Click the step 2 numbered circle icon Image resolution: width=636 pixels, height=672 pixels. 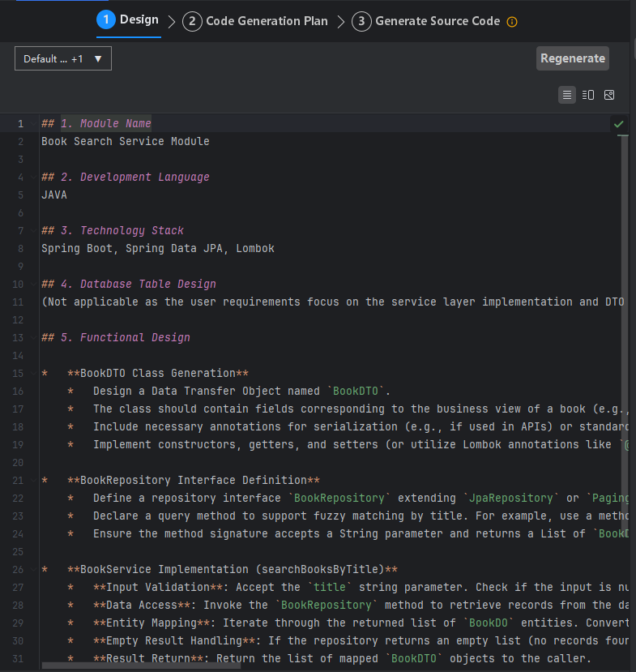point(192,21)
